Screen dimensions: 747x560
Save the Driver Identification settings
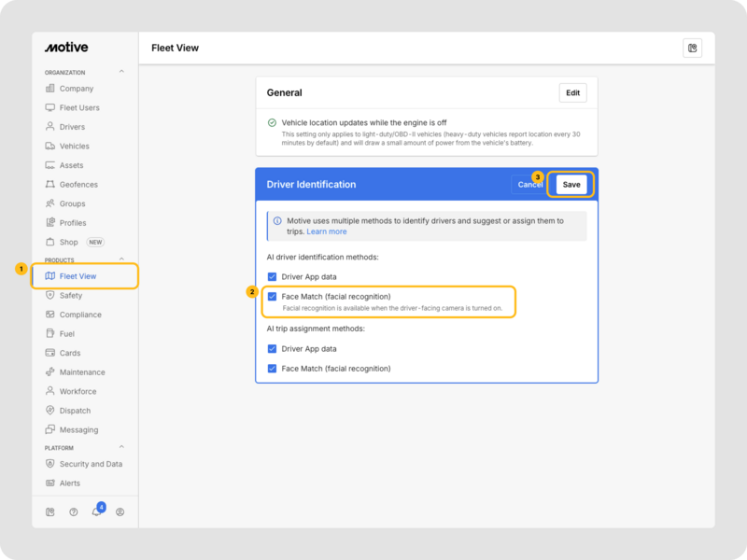click(x=571, y=185)
